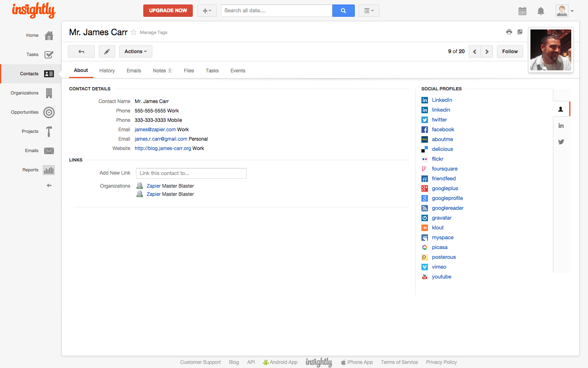Open the plus add-new dropdown
588x368 pixels.
click(207, 11)
